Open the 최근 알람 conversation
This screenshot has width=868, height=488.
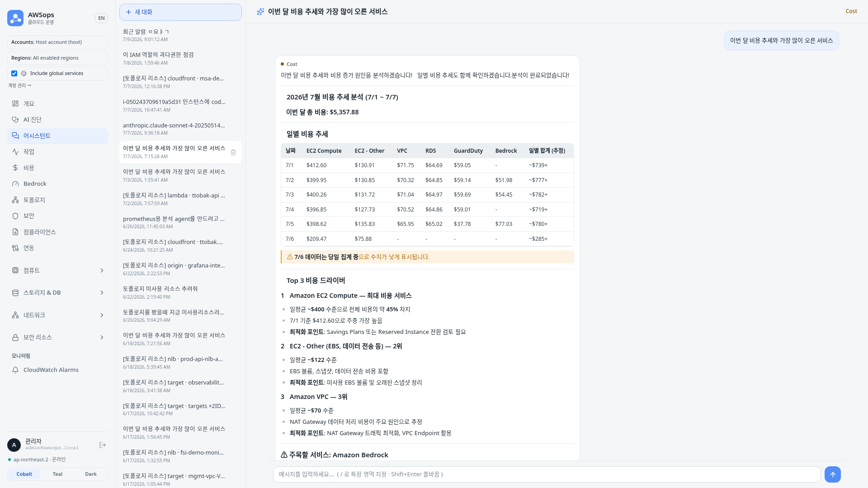click(x=180, y=35)
